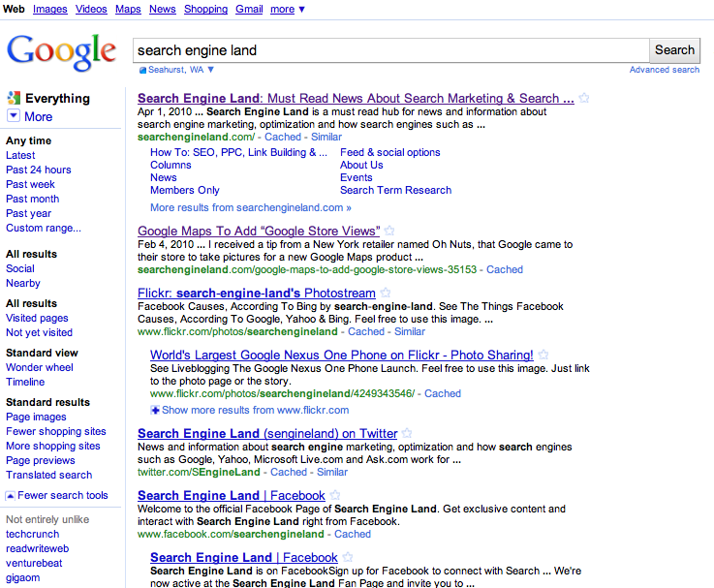Open Feed & social options sitelink

click(390, 152)
